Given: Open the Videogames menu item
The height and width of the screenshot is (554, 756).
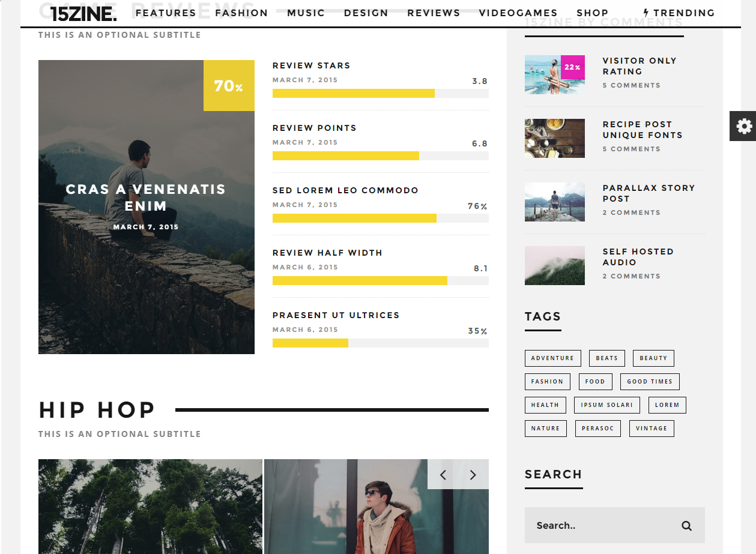Looking at the screenshot, I should 518,13.
